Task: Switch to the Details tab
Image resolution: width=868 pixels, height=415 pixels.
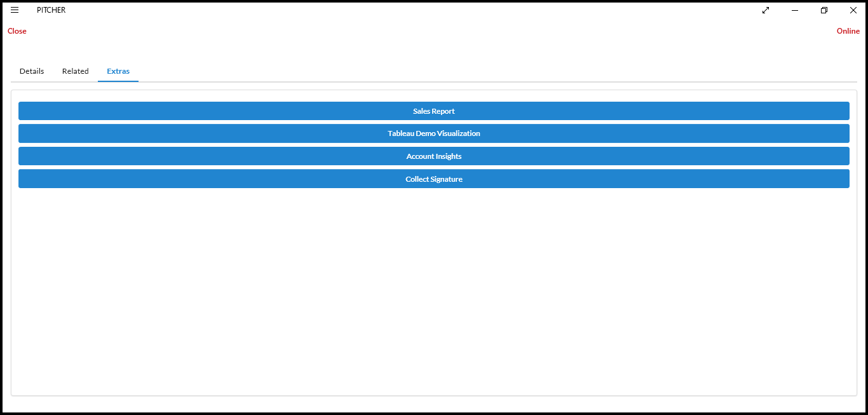Action: (31, 71)
